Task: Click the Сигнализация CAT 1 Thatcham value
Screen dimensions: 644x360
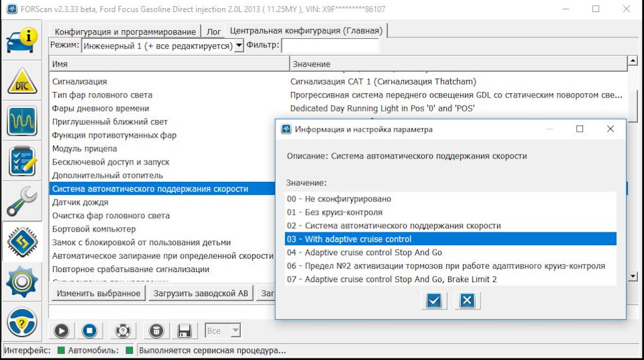Action: point(383,81)
